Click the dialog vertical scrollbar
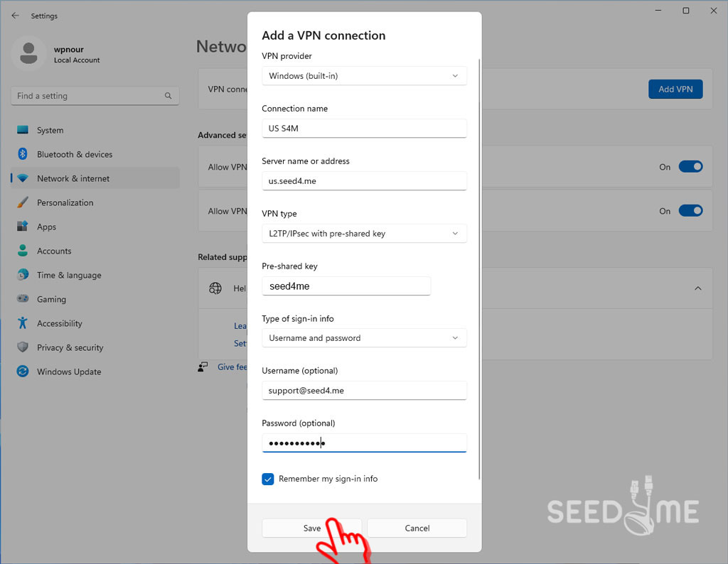The image size is (728, 564). [479, 269]
